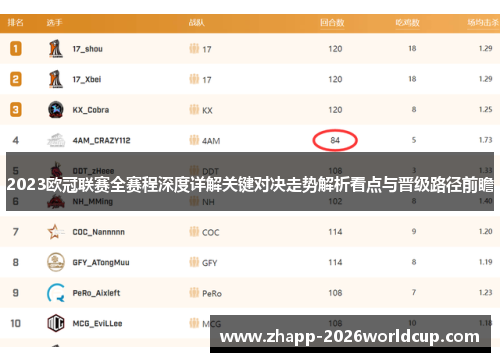
Task: Click the KX team logo beside KX_Cobra
Action: click(x=56, y=110)
